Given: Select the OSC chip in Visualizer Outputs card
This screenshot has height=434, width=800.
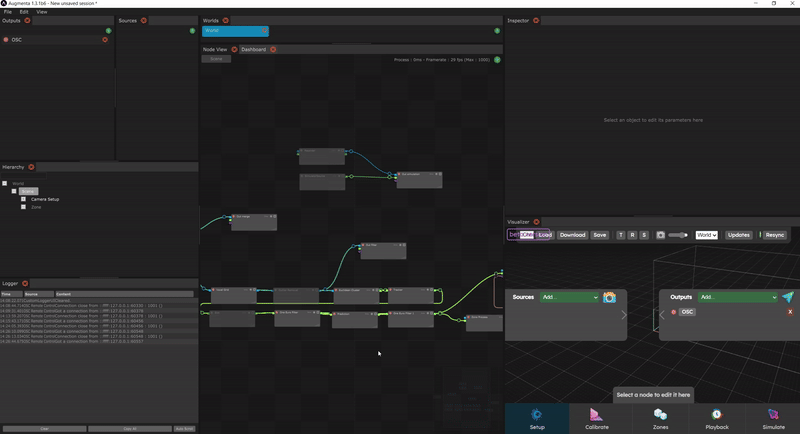Looking at the screenshot, I should point(687,312).
